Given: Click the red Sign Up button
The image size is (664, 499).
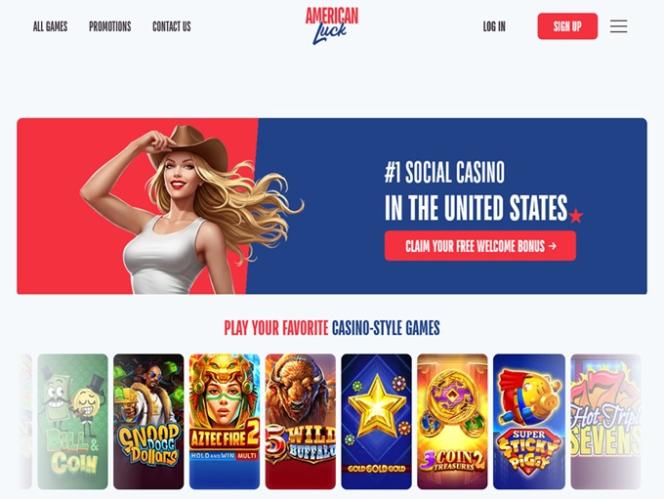Looking at the screenshot, I should [x=567, y=26].
